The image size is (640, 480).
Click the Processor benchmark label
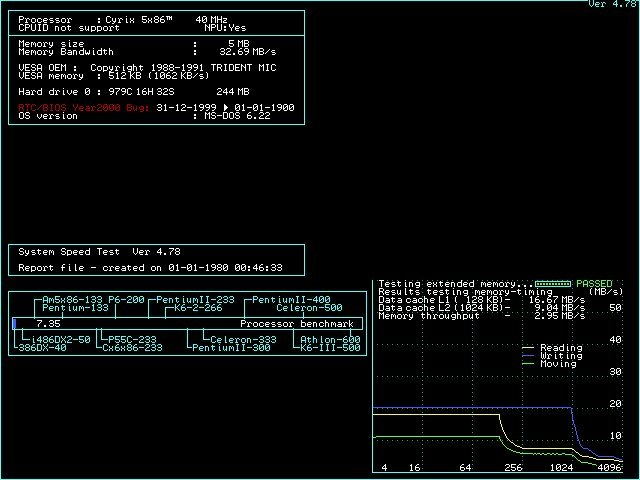coord(296,324)
